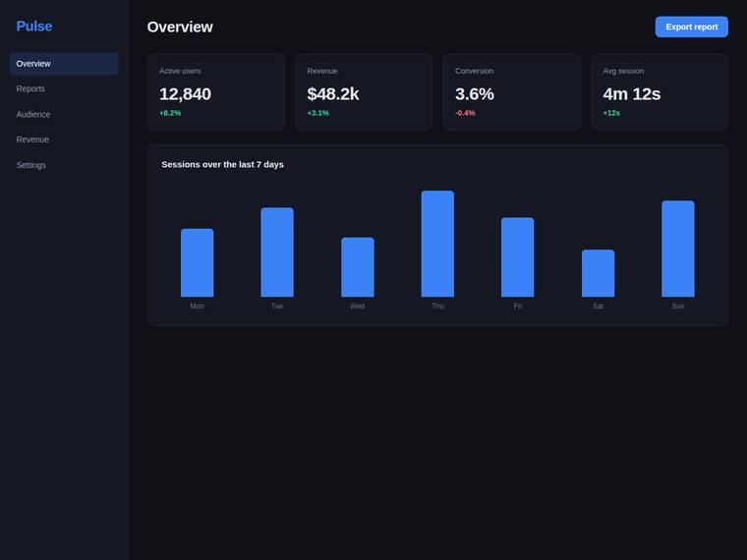The image size is (747, 560).
Task: Click the +3.1% revenue change
Action: [x=317, y=113]
